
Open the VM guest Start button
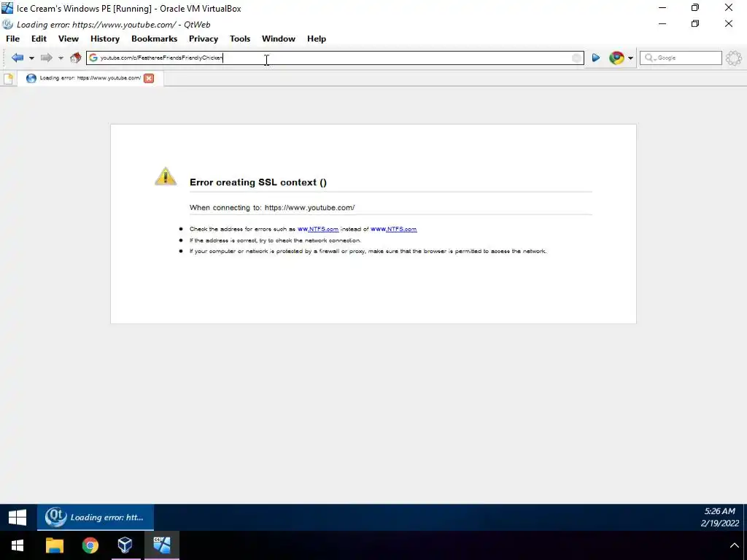pyautogui.click(x=18, y=517)
